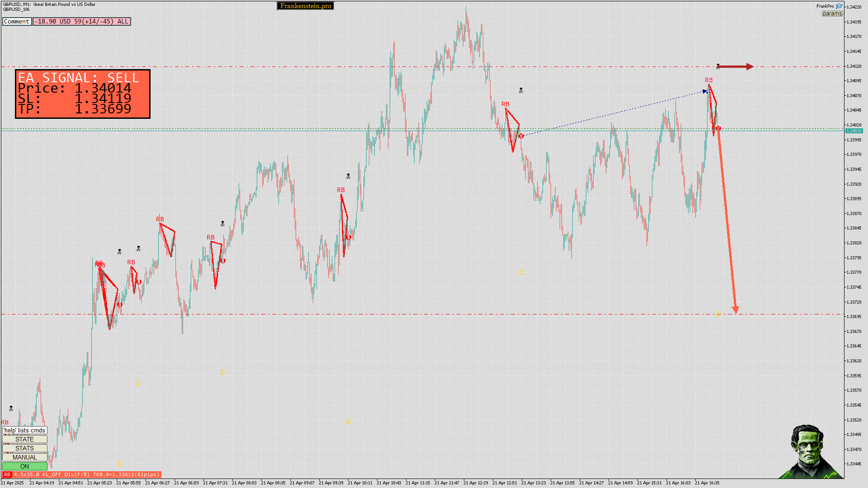Click the FrankPro expert advisor hat icon
This screenshot has width=868, height=488.
click(x=839, y=6)
